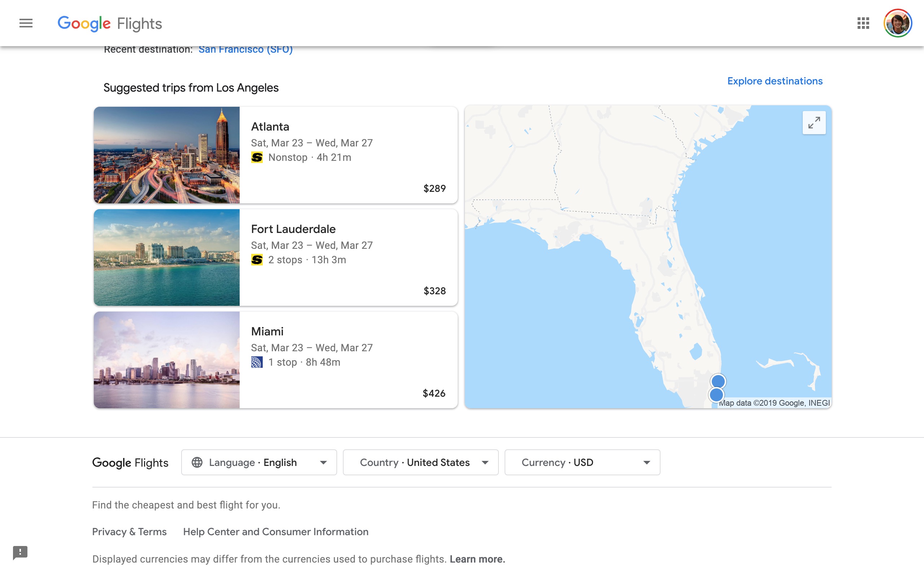Click the Atlanta city thumbnail image
The width and height of the screenshot is (924, 577).
point(166,155)
